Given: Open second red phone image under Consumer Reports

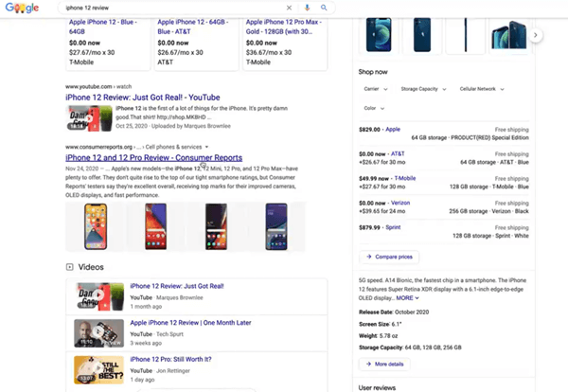Looking at the screenshot, I should coord(156,226).
